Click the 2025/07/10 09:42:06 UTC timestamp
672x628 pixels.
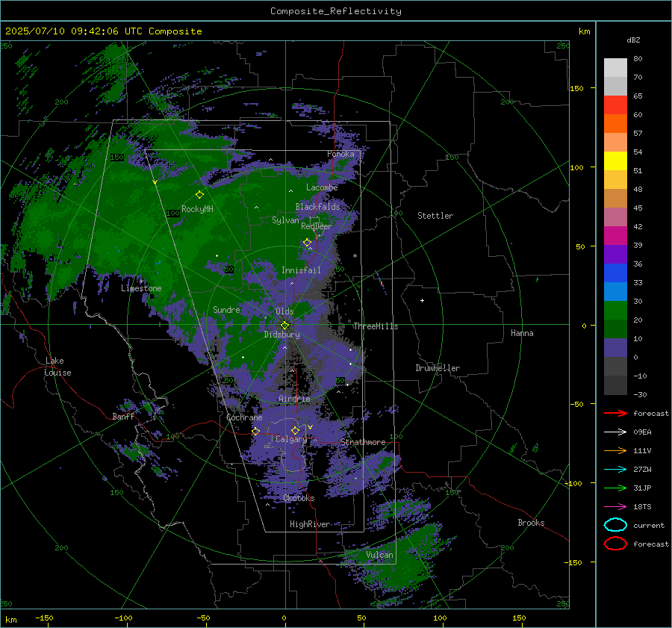[x=104, y=31]
